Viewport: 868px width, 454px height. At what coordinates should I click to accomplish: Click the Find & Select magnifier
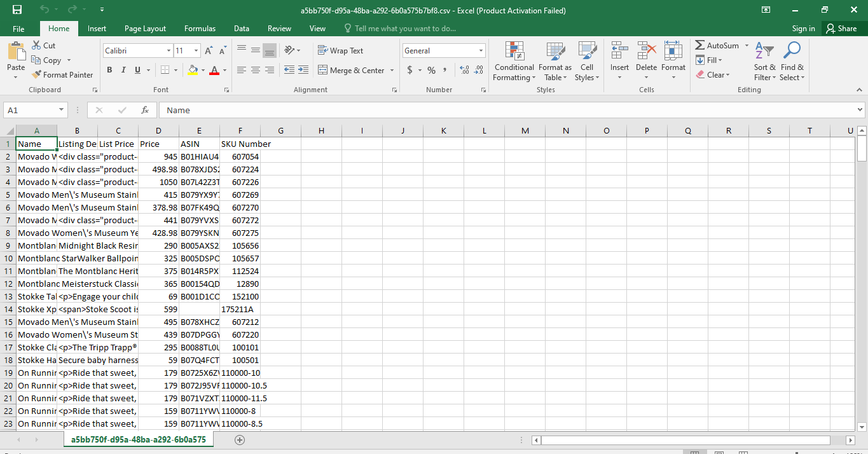tap(792, 62)
